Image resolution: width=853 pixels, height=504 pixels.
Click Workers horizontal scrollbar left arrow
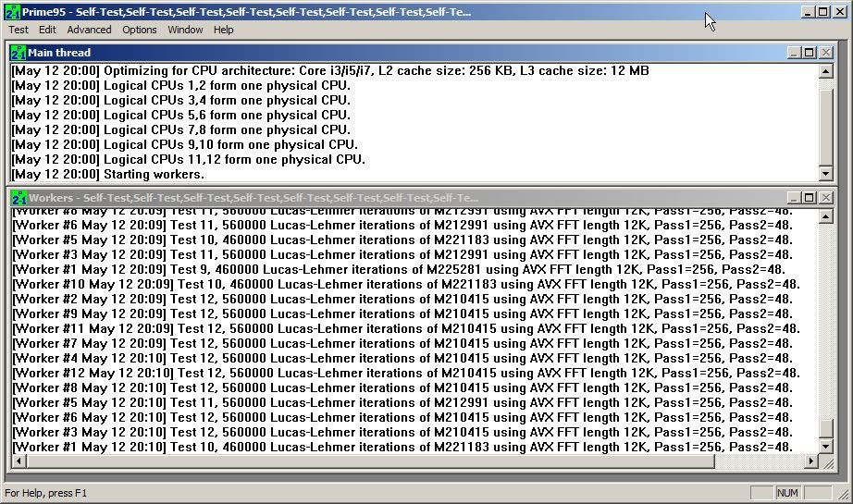pyautogui.click(x=19, y=461)
